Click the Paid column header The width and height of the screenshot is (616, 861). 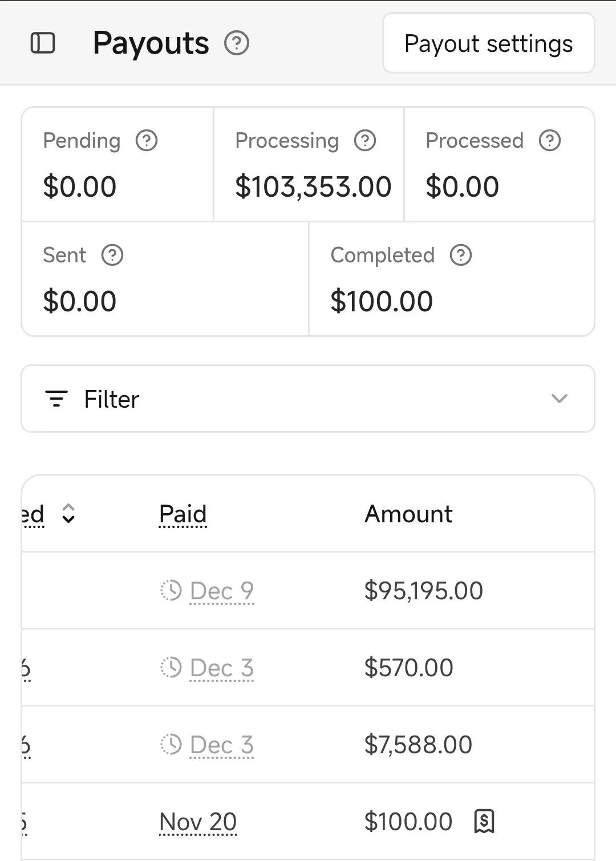[x=183, y=514]
